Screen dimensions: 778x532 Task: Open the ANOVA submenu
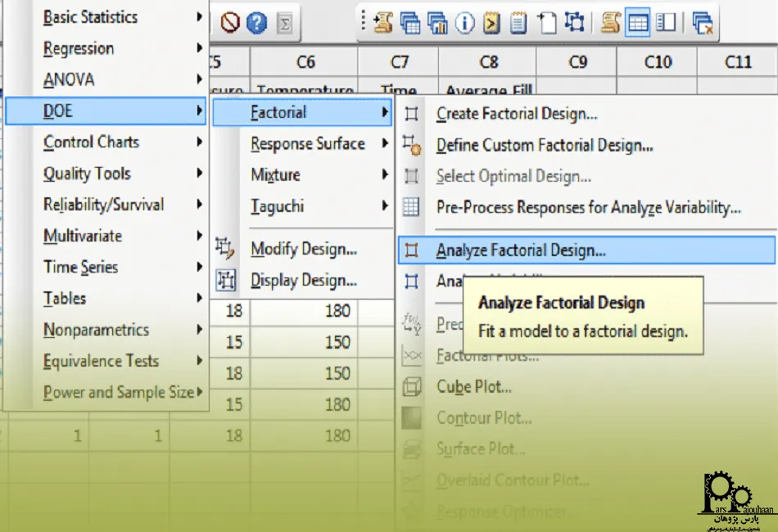(x=106, y=79)
